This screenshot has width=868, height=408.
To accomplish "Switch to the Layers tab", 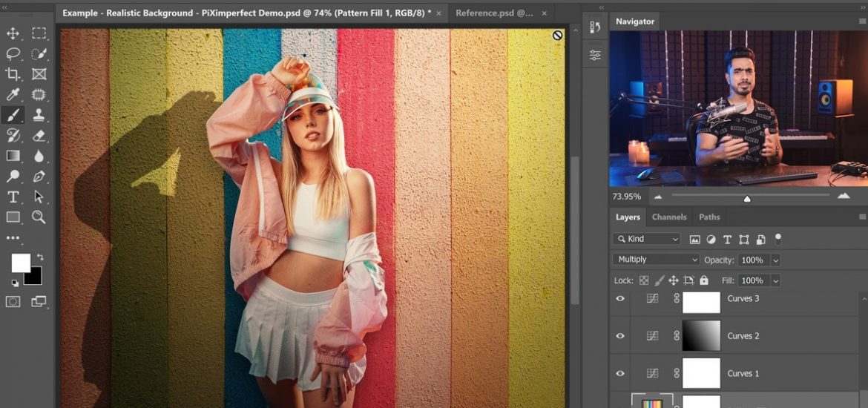I will coord(628,217).
